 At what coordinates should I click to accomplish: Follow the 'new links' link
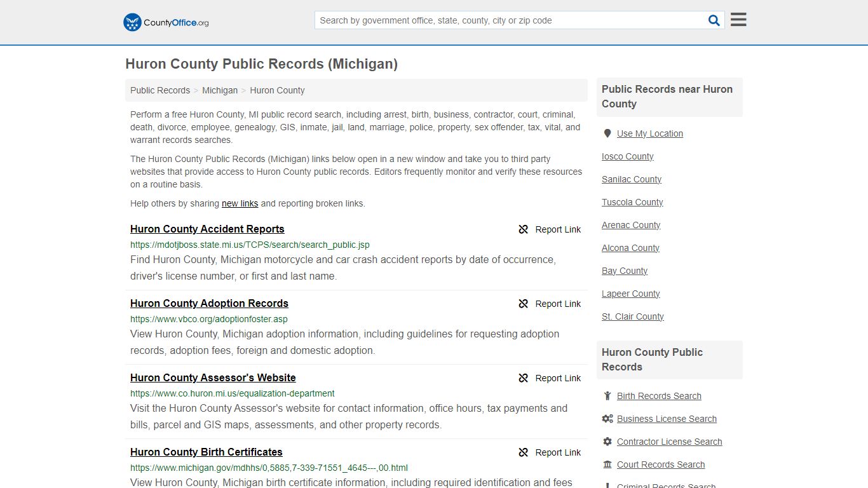(x=240, y=203)
